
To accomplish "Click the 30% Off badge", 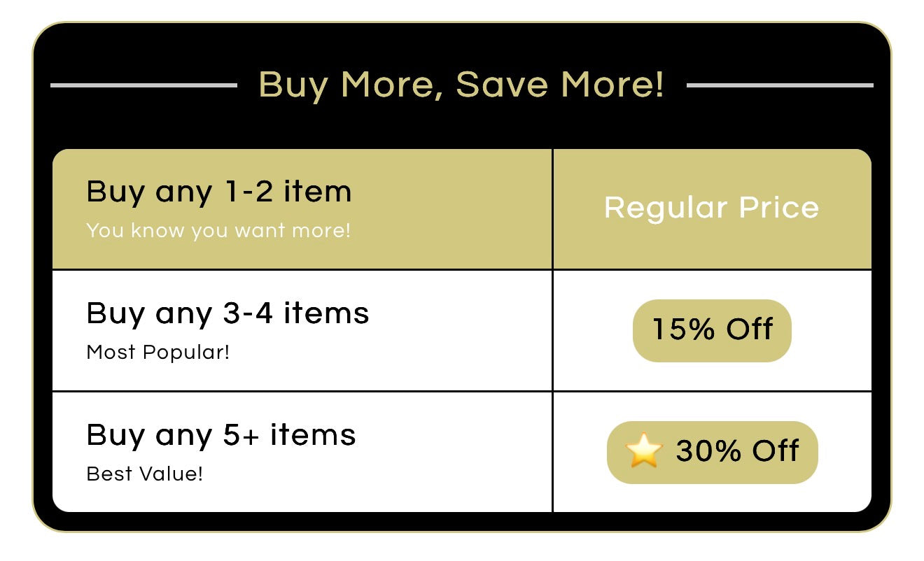I will pyautogui.click(x=712, y=452).
